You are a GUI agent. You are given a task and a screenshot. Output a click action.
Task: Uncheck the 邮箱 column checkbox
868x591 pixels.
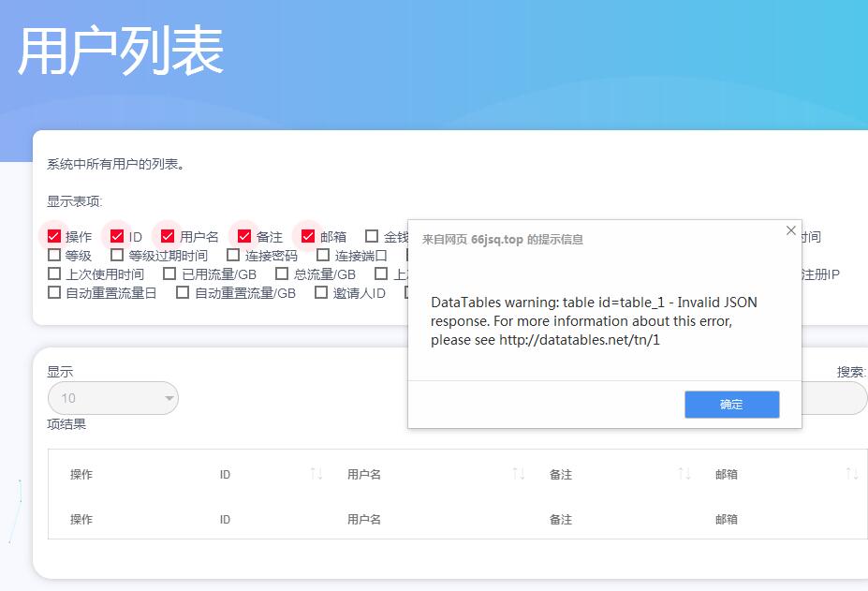click(308, 237)
